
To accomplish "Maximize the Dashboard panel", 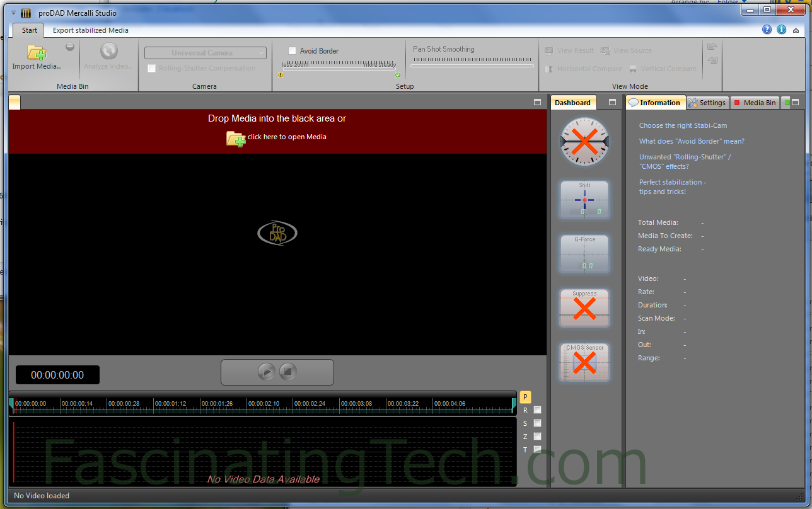I will [x=612, y=102].
